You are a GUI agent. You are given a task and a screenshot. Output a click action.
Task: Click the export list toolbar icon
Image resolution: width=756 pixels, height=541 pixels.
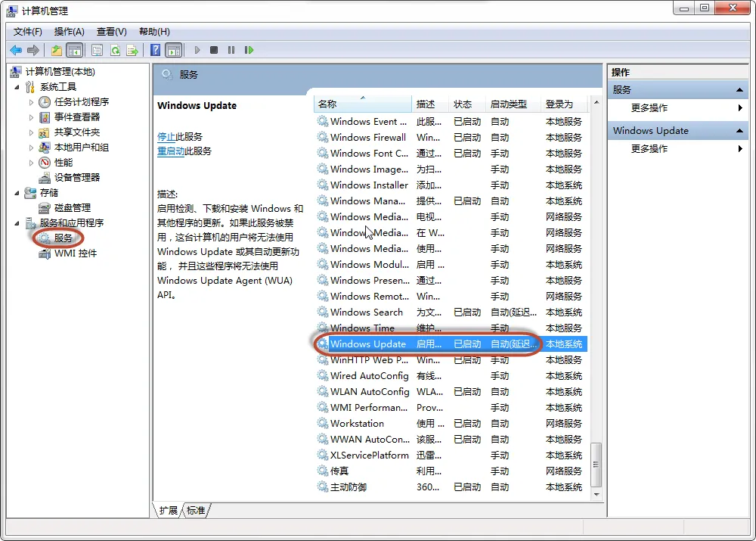click(132, 50)
